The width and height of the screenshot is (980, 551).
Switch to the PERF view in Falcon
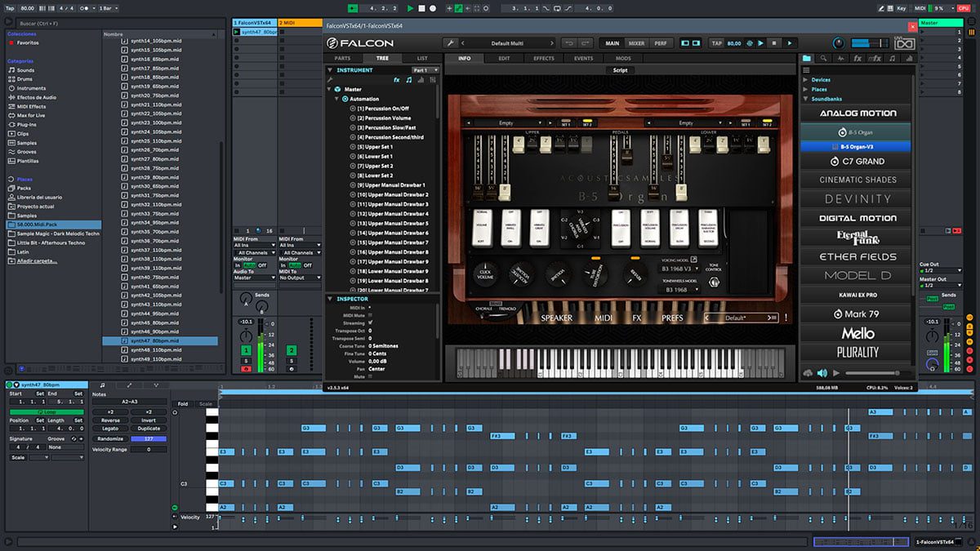(x=660, y=42)
